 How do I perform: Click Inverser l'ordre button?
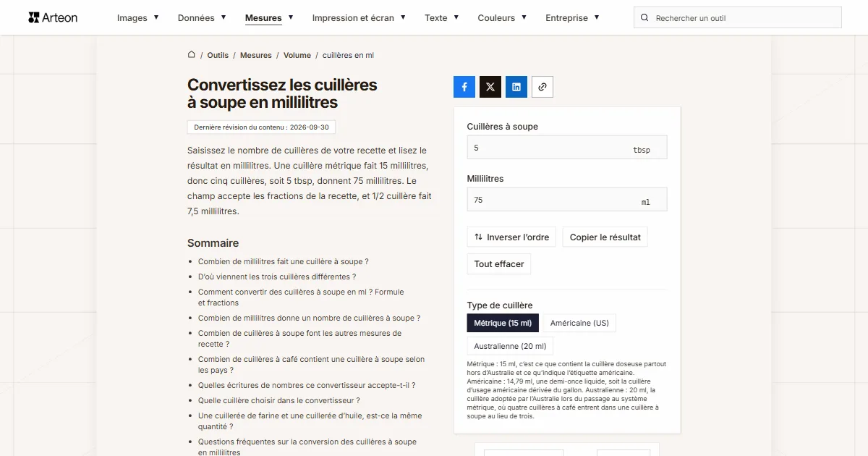point(511,237)
